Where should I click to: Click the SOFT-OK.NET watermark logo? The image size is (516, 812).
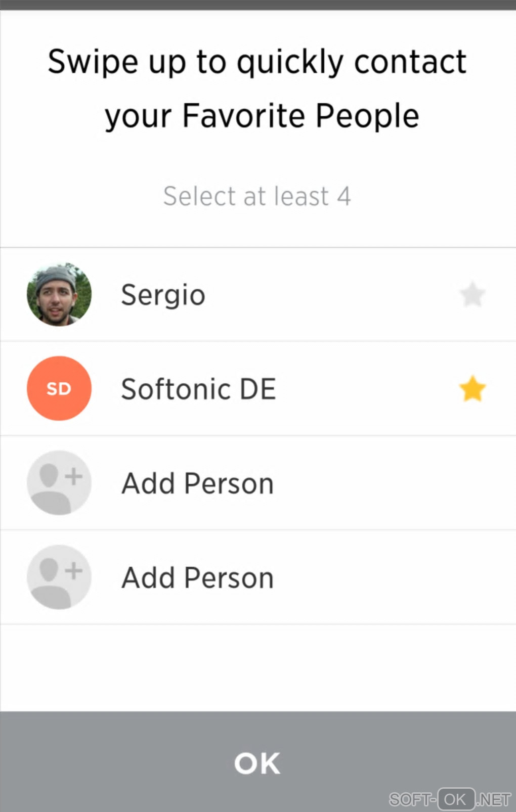(x=450, y=799)
